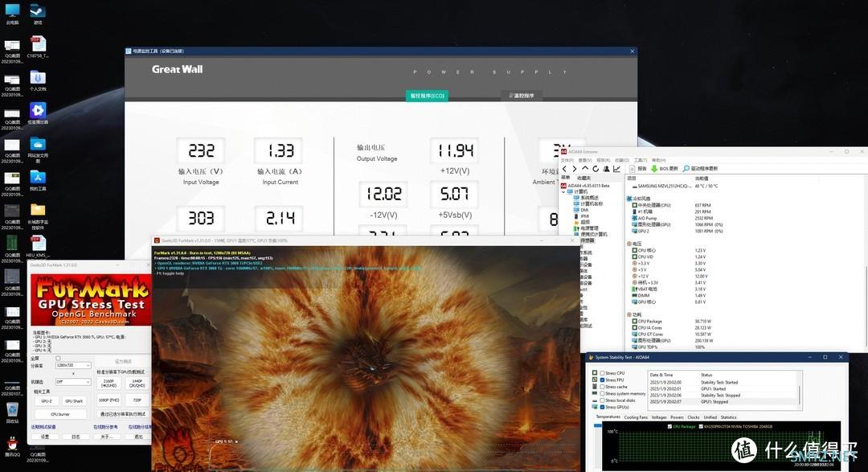The width and height of the screenshot is (868, 472).
Task: Open 此电脑 desktop icon
Action: click(x=12, y=14)
